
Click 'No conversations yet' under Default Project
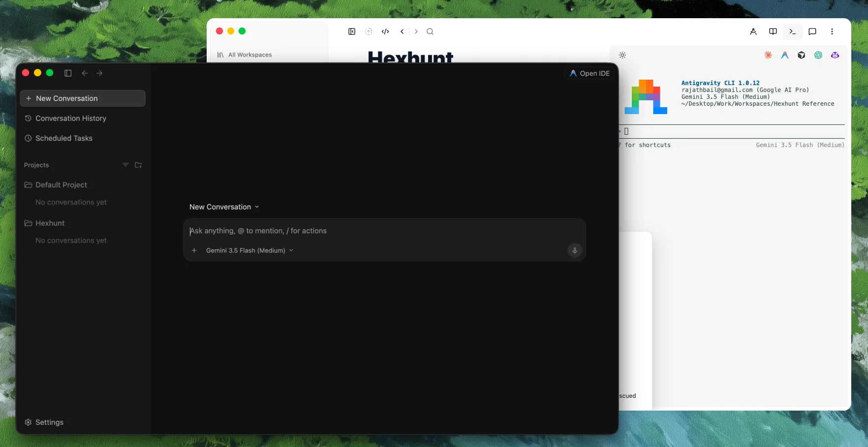pyautogui.click(x=71, y=202)
